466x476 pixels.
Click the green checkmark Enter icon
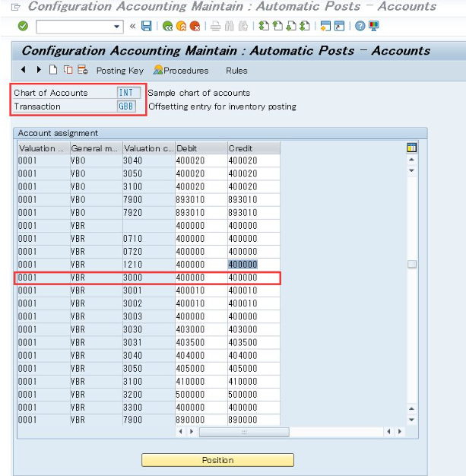click(23, 27)
